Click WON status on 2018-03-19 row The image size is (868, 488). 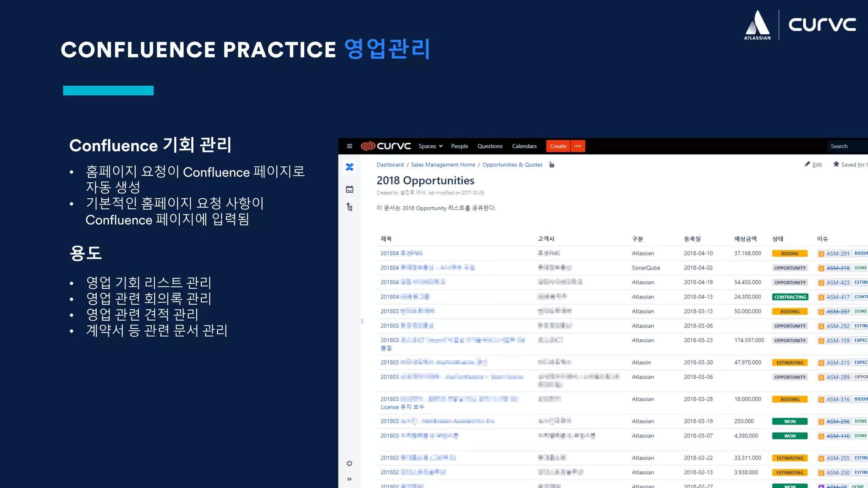[x=790, y=421]
